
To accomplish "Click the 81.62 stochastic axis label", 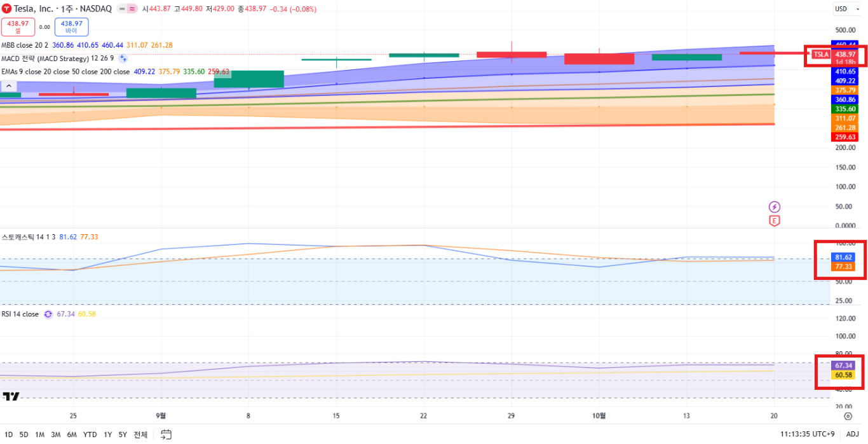I will 843,257.
